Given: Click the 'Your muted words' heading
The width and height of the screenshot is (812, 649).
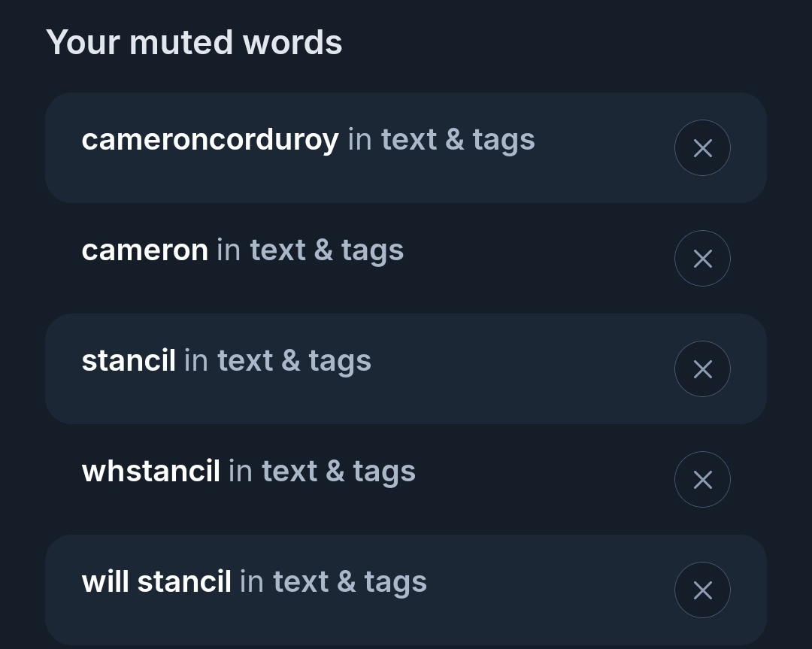Looking at the screenshot, I should point(194,42).
